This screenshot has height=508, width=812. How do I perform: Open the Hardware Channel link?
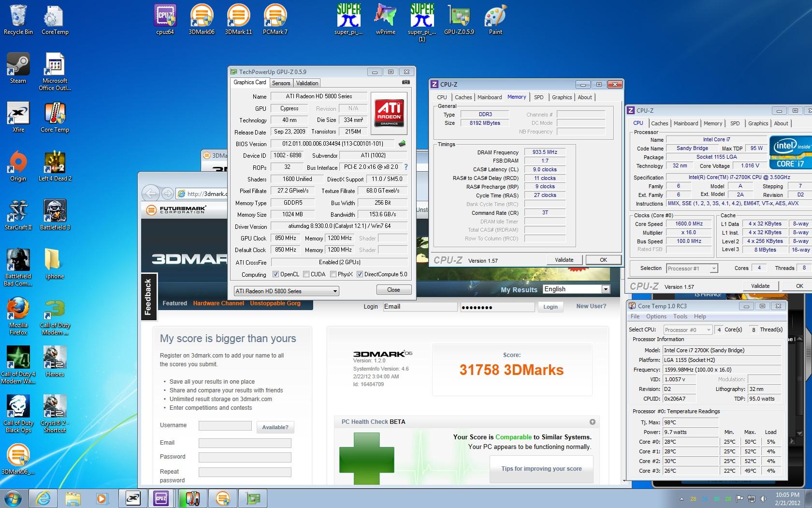click(x=218, y=303)
